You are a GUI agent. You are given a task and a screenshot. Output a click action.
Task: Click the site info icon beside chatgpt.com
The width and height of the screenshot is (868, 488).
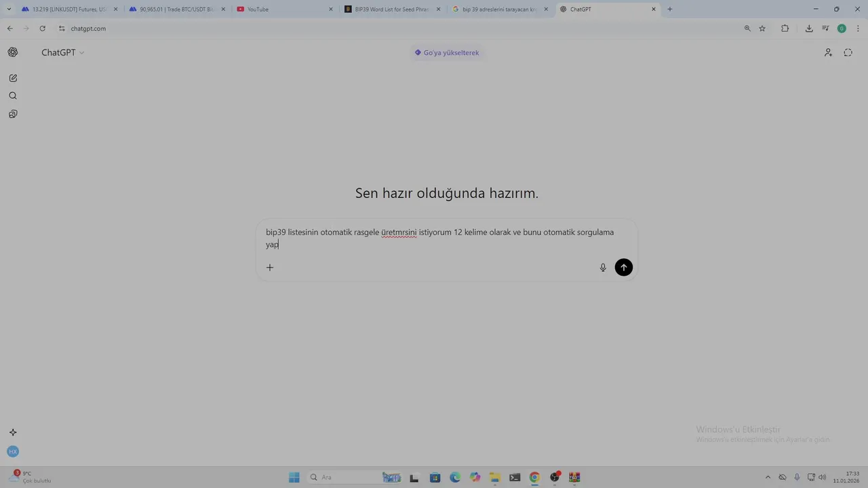pos(62,28)
